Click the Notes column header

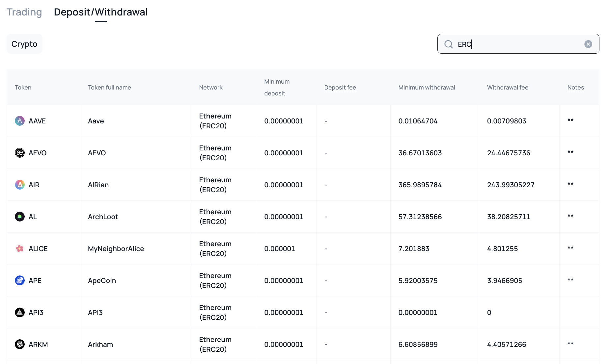tap(575, 88)
